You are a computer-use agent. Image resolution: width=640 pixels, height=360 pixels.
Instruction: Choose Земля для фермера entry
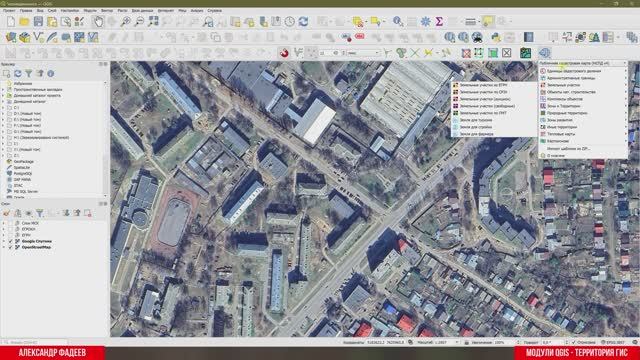pos(494,134)
